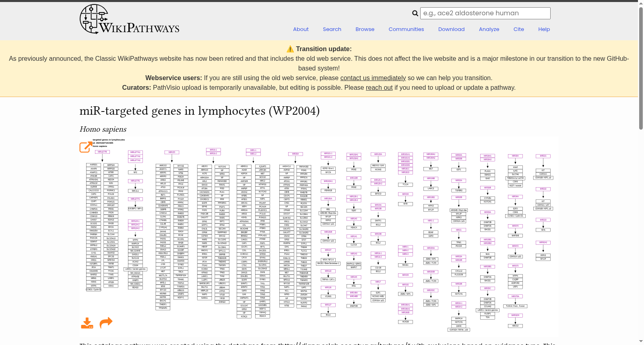This screenshot has width=644, height=345.
Task: Select the MIR223 node
Action: click(543, 220)
